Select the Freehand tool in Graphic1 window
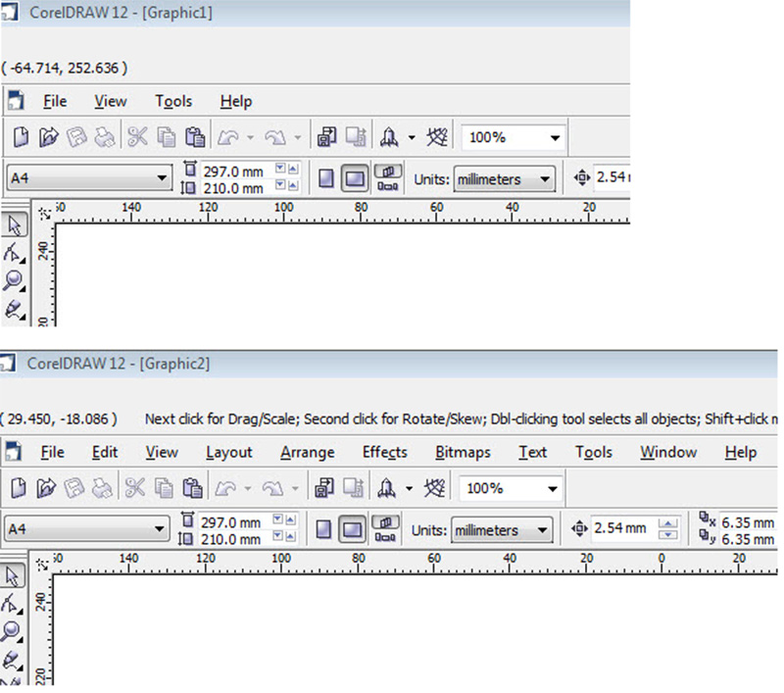The width and height of the screenshot is (784, 693). (x=14, y=308)
